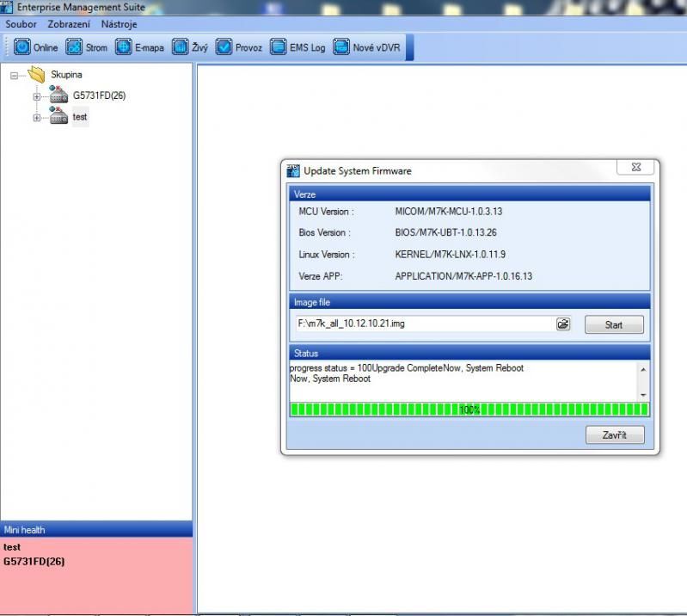Open the Soubor menu
687x616 pixels.
[21, 24]
